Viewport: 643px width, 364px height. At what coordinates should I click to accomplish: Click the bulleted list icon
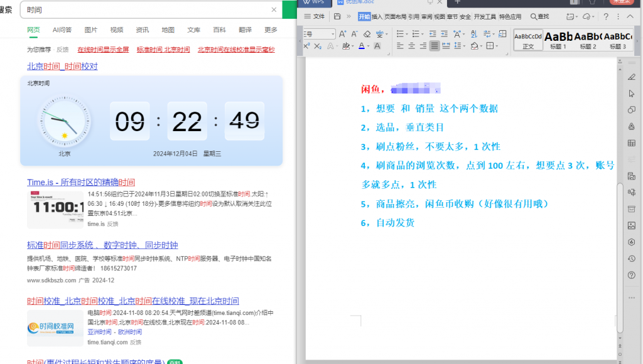coord(400,34)
